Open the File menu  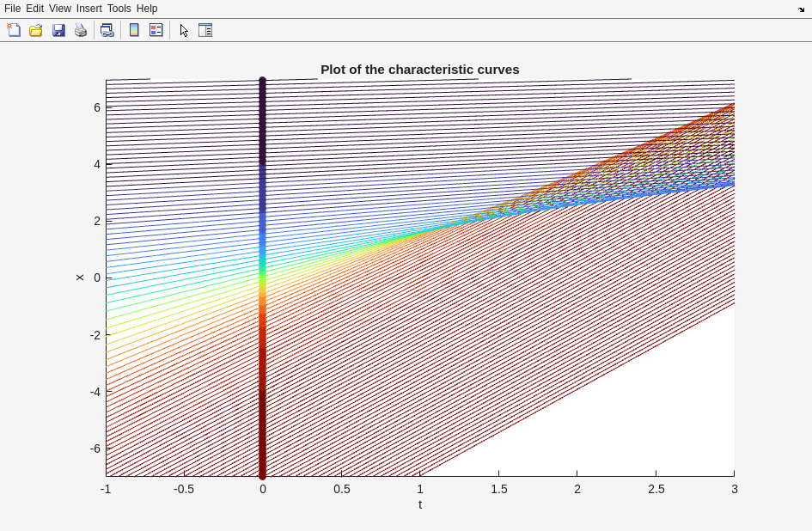[12, 9]
